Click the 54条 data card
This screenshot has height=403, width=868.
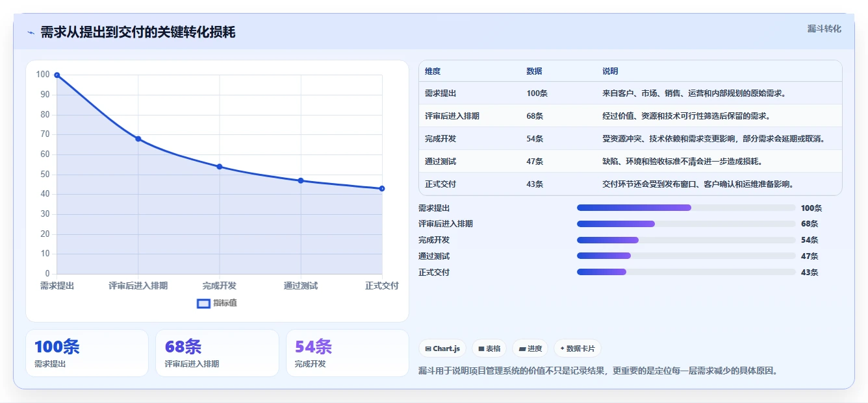point(348,353)
